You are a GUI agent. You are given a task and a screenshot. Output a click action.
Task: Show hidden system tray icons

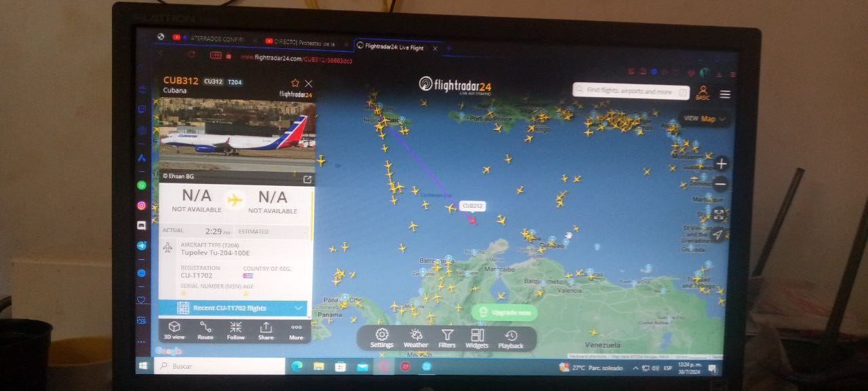[x=635, y=369]
